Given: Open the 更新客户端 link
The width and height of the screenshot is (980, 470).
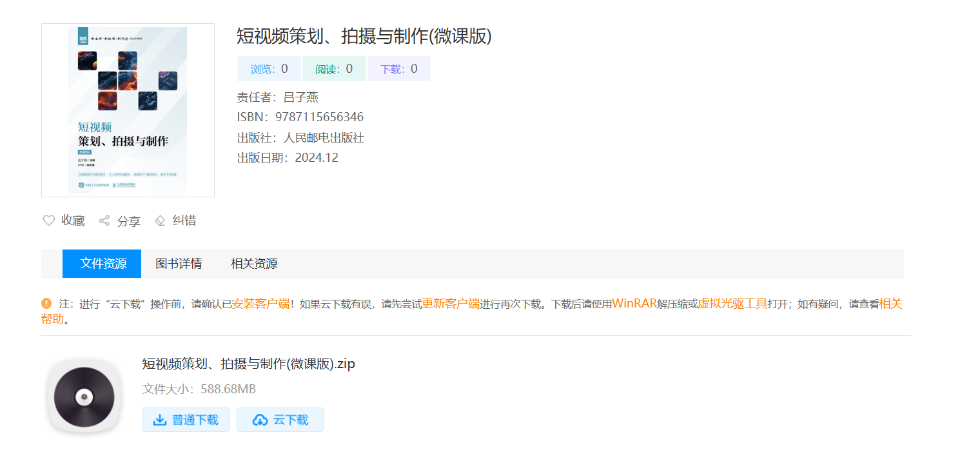Looking at the screenshot, I should [x=451, y=304].
